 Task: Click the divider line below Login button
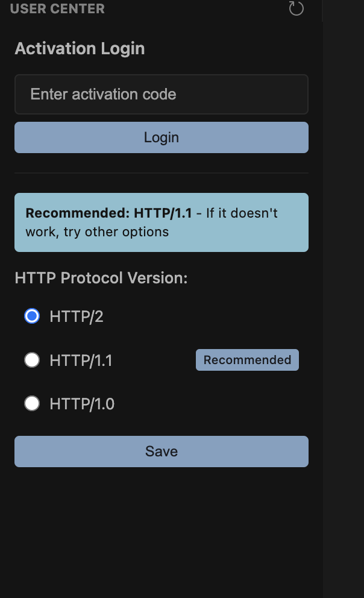click(x=162, y=173)
